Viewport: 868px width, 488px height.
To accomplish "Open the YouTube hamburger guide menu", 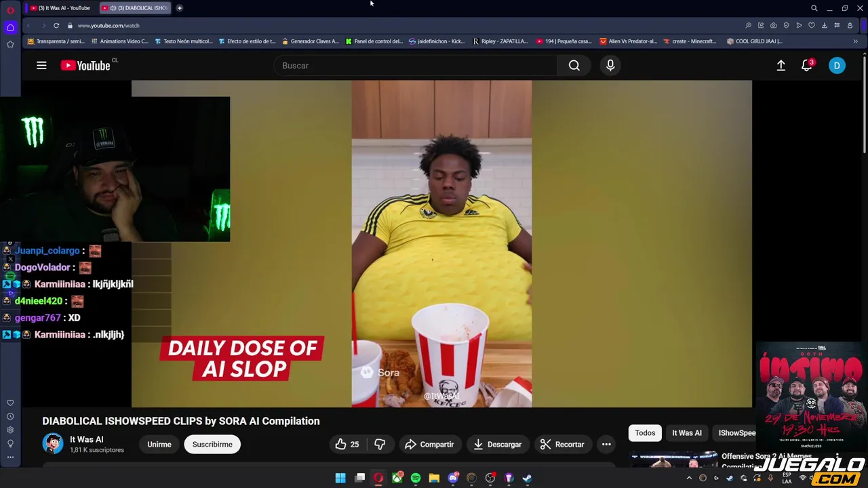I will click(41, 66).
